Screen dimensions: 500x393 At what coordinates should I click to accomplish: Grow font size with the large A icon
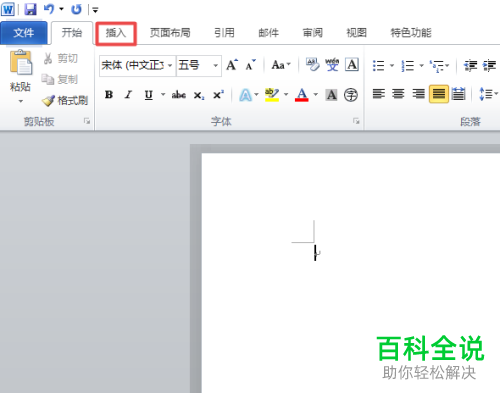(x=232, y=65)
